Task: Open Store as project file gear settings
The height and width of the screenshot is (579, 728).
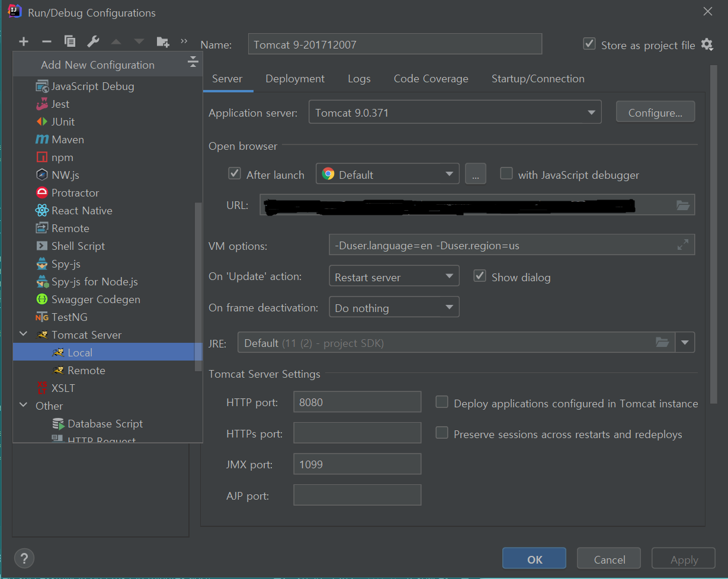Action: point(707,44)
